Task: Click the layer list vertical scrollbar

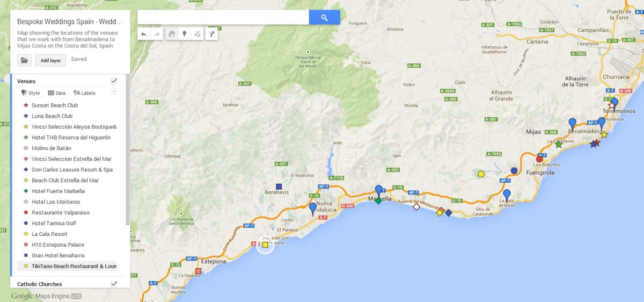Action: tap(127, 149)
